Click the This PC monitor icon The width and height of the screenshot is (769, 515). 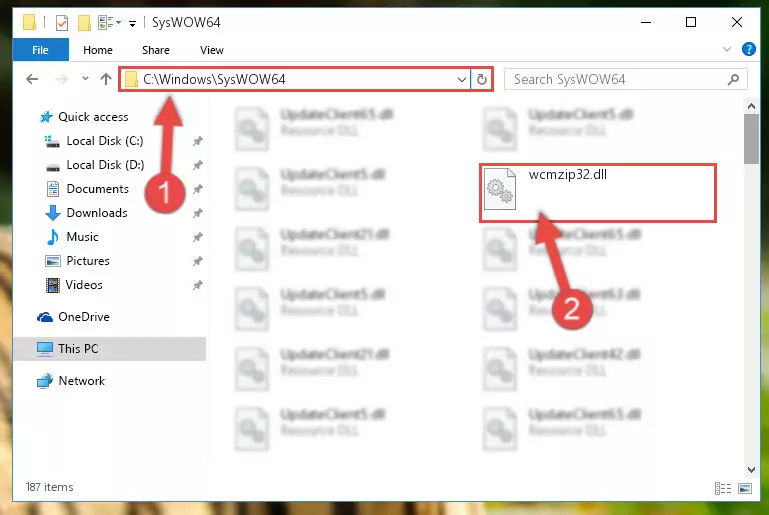coord(45,349)
